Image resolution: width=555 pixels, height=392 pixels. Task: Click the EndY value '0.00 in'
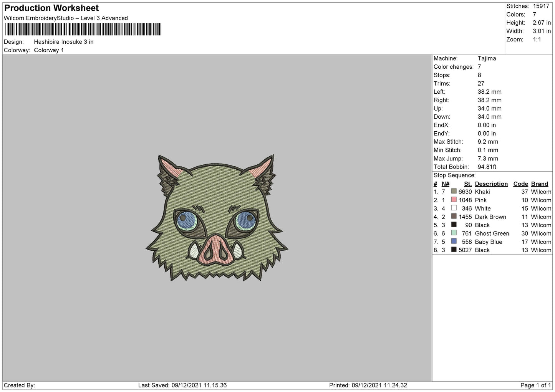click(487, 134)
